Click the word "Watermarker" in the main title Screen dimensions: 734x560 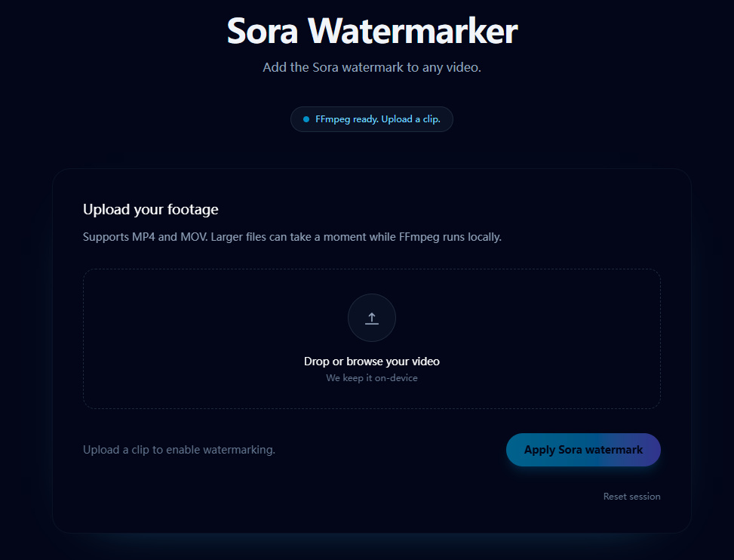click(x=413, y=32)
